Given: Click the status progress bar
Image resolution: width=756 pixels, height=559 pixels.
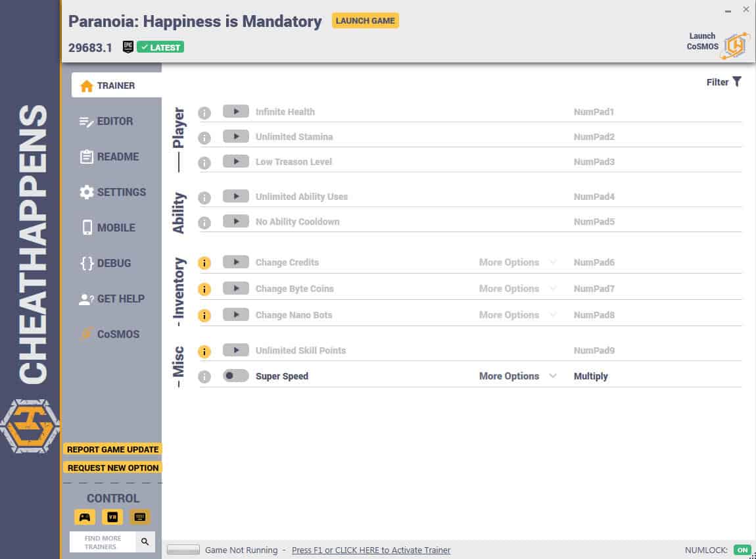Looking at the screenshot, I should coord(183,549).
